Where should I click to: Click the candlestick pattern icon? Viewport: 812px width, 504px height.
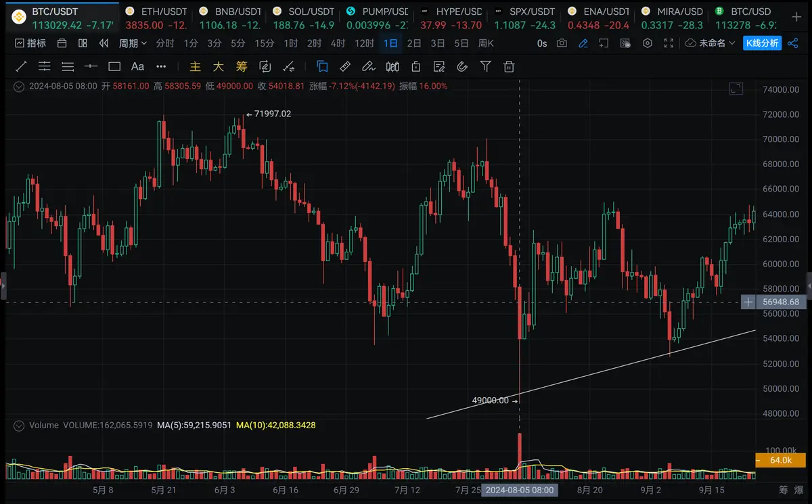coord(392,67)
